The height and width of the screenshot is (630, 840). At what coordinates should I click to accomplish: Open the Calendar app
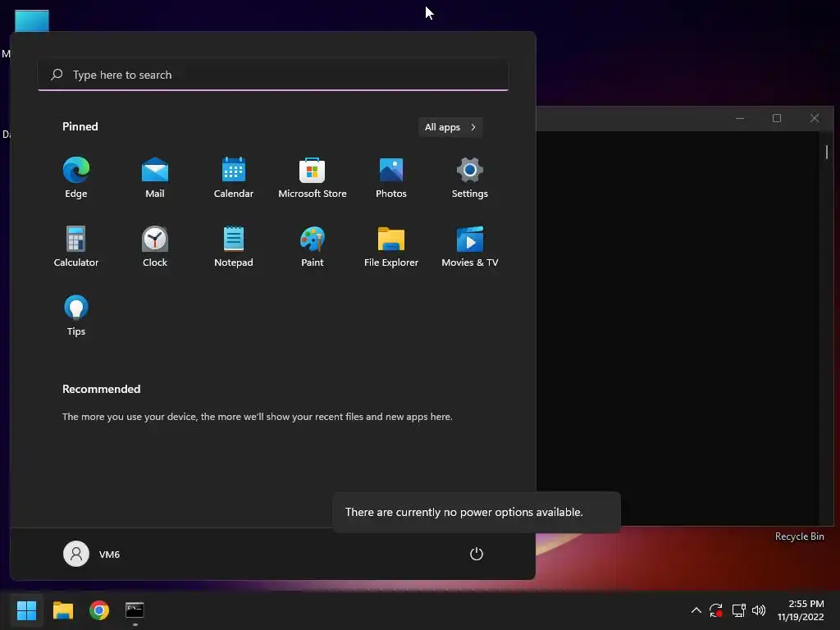click(x=234, y=177)
